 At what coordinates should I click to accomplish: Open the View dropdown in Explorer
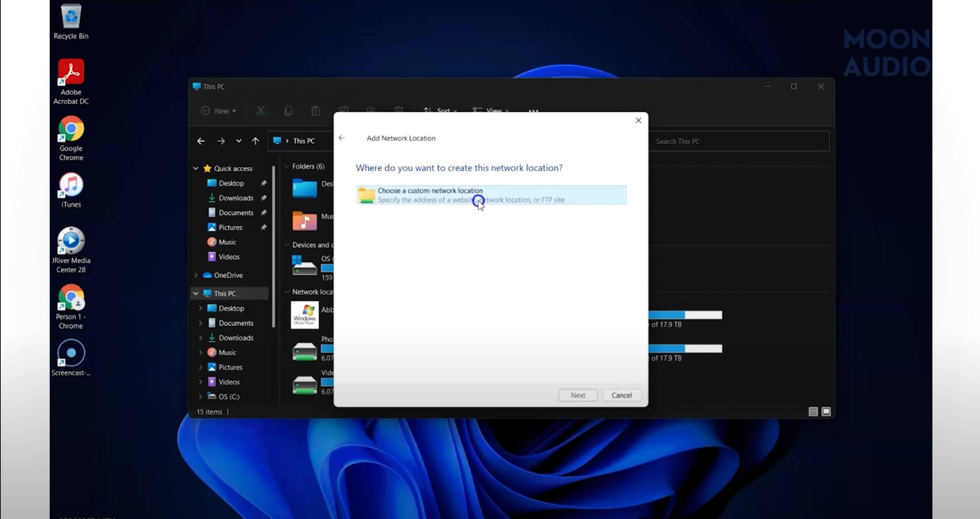click(x=491, y=110)
